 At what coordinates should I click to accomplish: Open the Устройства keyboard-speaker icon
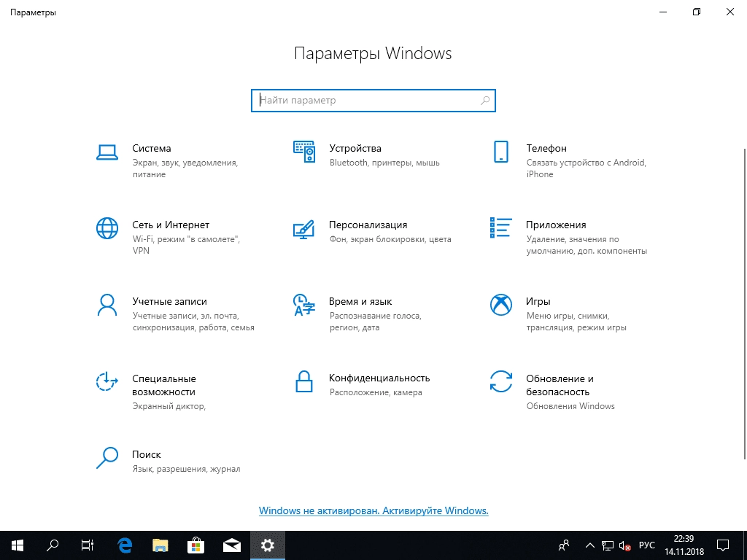(304, 152)
